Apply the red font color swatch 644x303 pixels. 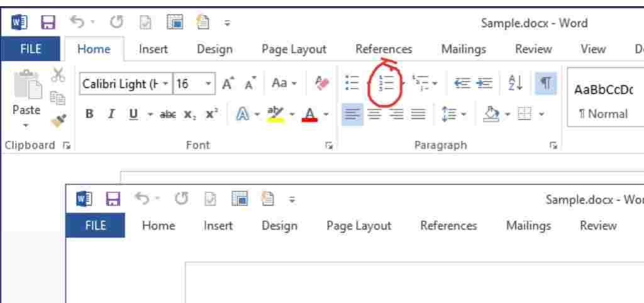point(309,114)
